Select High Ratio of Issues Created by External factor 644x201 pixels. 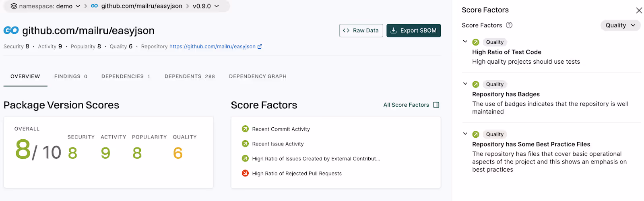click(x=316, y=159)
